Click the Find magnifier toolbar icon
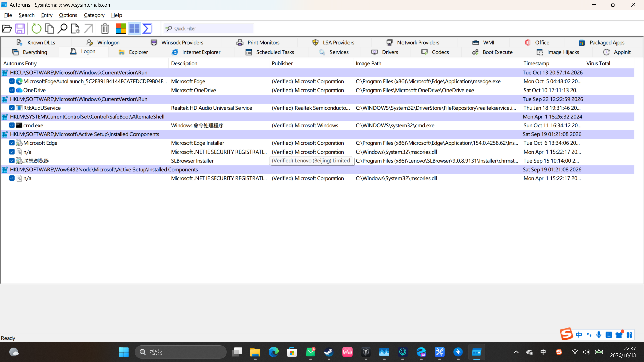 [x=62, y=28]
